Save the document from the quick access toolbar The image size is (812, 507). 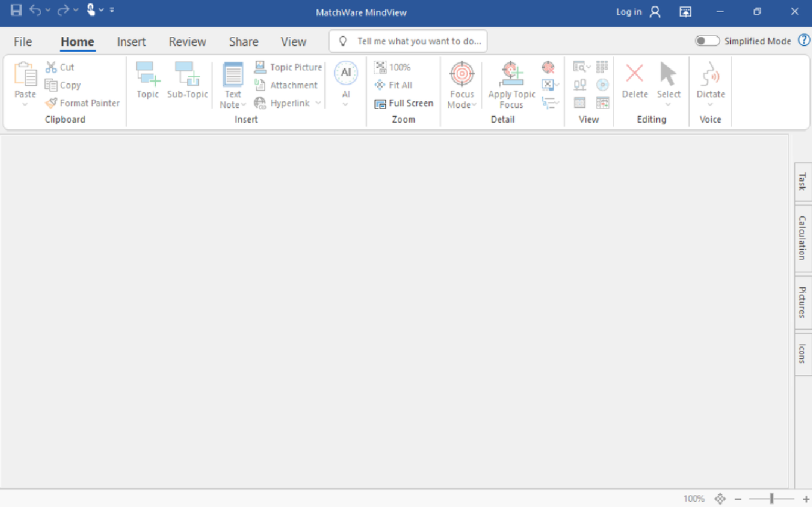click(x=16, y=10)
